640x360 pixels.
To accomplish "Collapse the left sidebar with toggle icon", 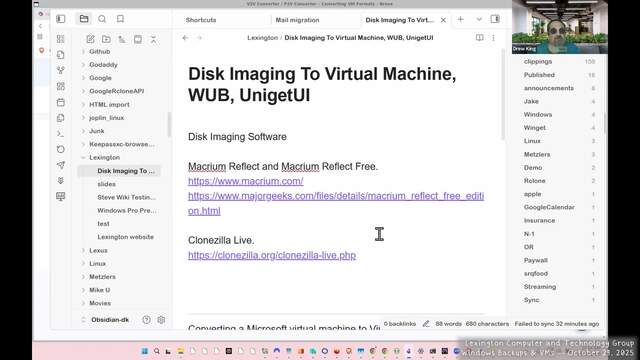I will [61, 19].
